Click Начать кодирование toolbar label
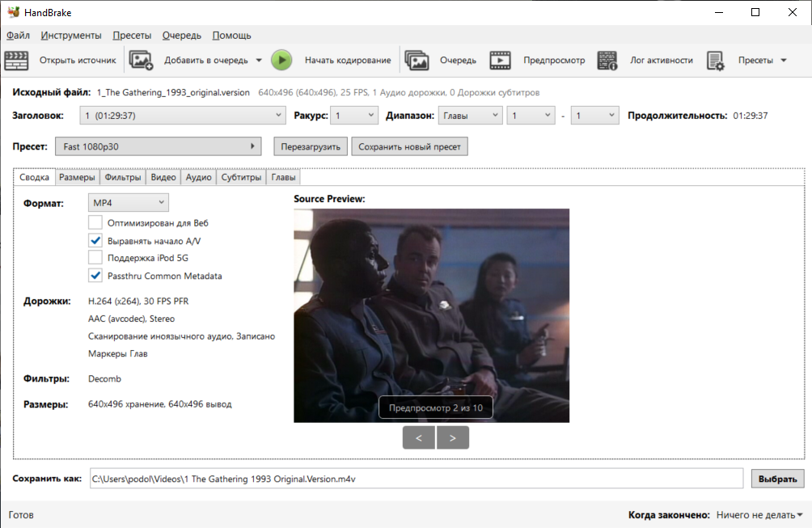This screenshot has width=812, height=528. point(348,60)
